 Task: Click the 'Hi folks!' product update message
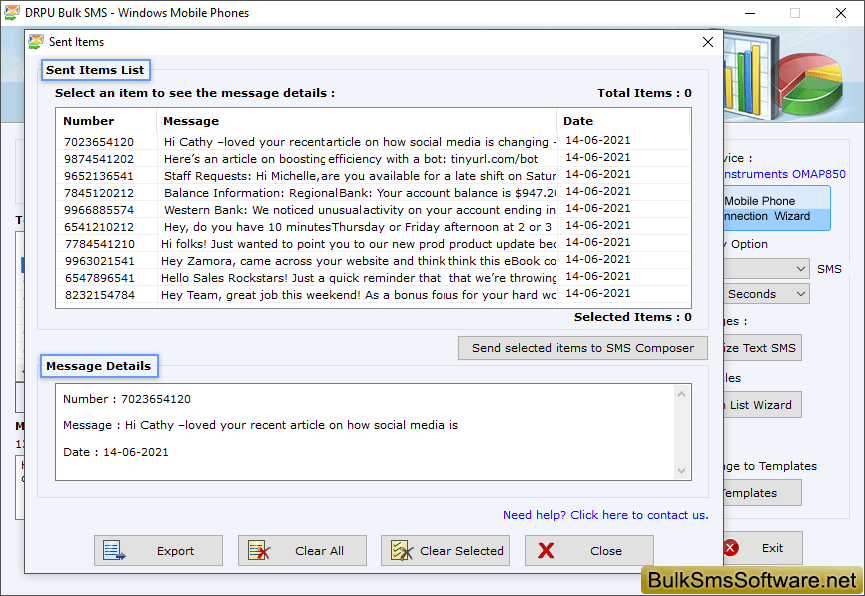pyautogui.click(x=358, y=244)
